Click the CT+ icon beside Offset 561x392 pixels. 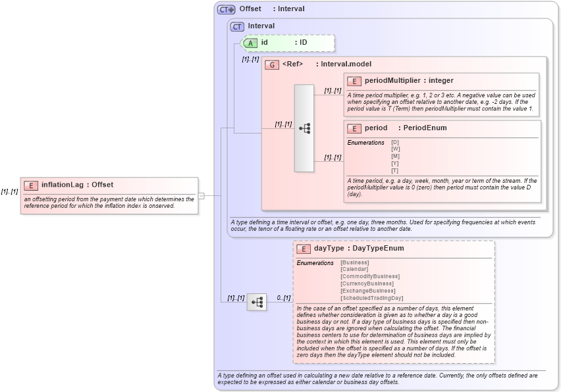click(226, 10)
